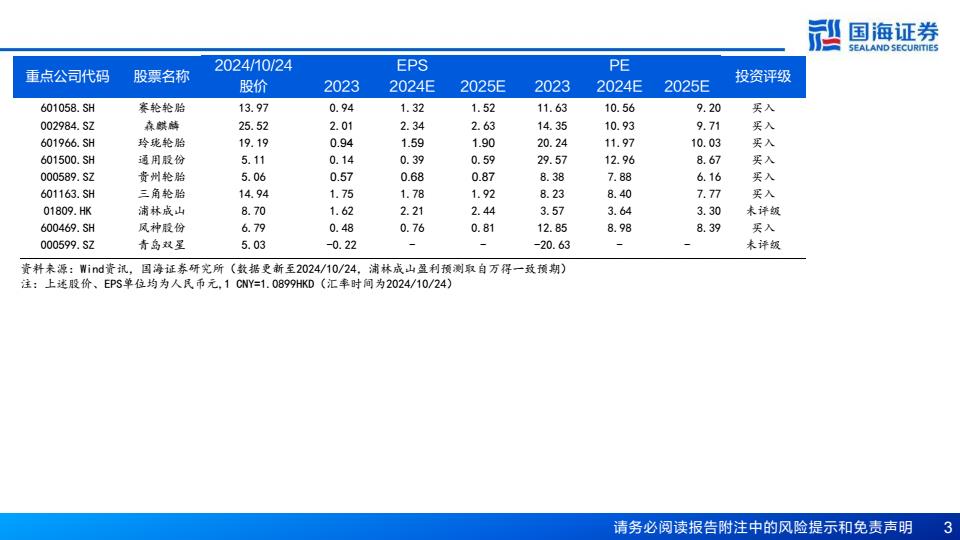Click PE value -20.63
The width and height of the screenshot is (960, 540).
click(x=552, y=246)
